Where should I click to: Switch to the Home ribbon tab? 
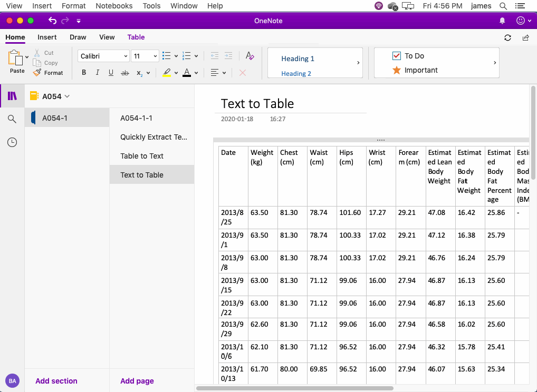(15, 37)
